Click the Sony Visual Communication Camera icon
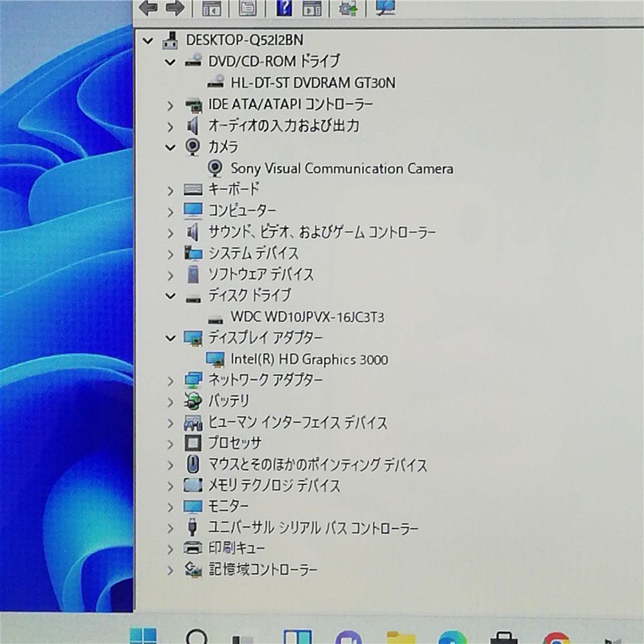The image size is (644, 644). click(215, 168)
